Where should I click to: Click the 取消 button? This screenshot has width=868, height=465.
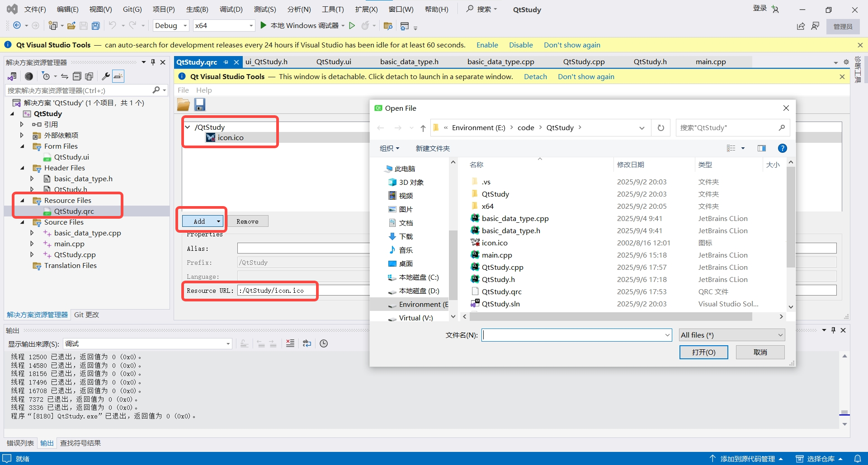point(760,352)
